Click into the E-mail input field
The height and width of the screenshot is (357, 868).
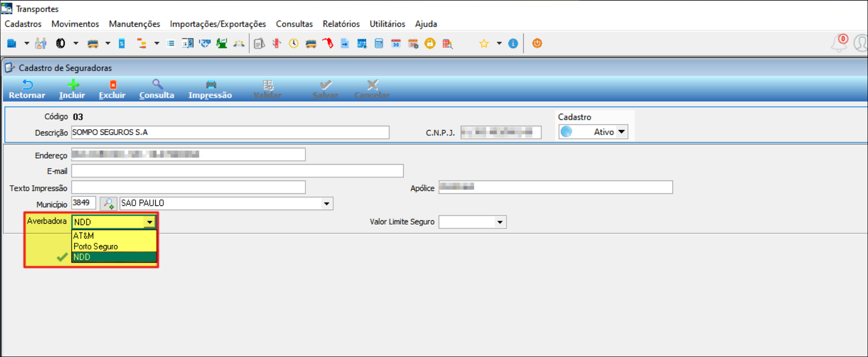(x=237, y=171)
